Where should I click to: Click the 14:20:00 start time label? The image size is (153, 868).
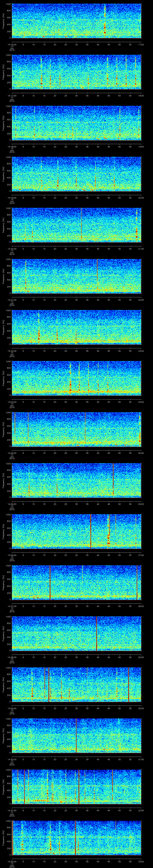coord(12,249)
